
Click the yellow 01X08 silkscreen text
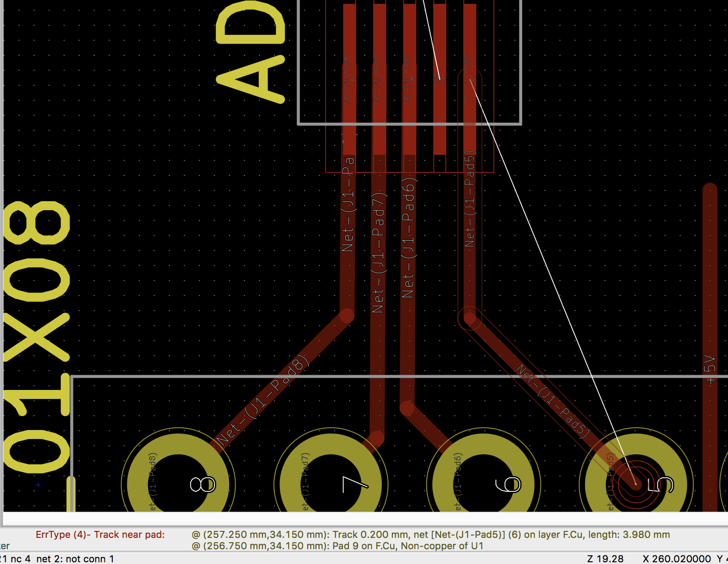click(37, 337)
